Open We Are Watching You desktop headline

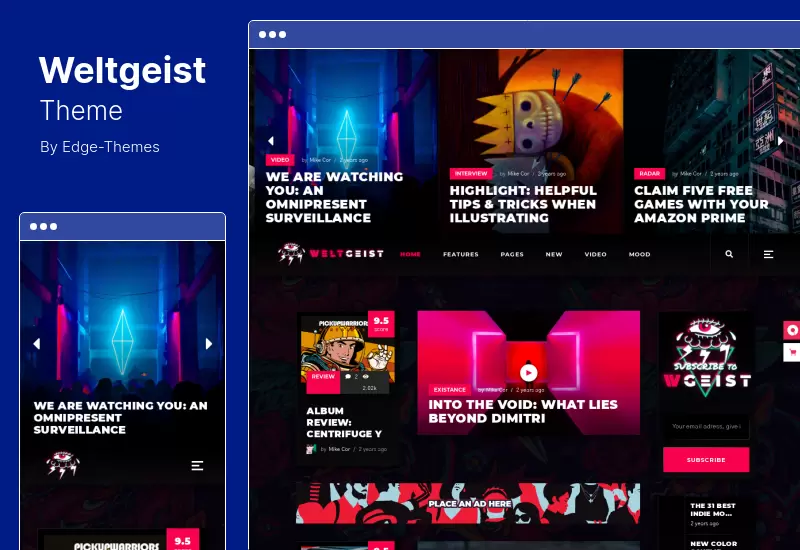[x=334, y=197]
